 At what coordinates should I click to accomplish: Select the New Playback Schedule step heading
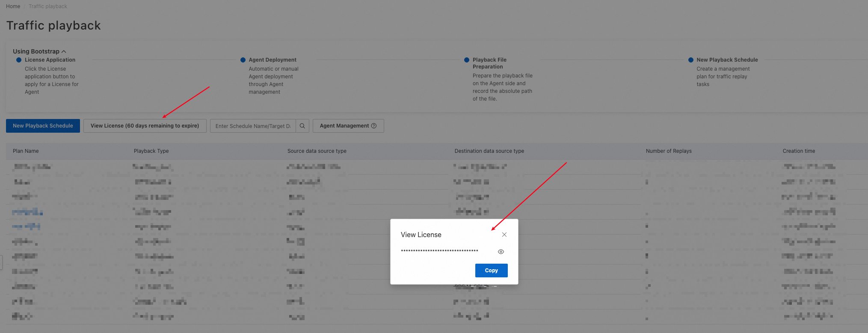click(x=727, y=60)
